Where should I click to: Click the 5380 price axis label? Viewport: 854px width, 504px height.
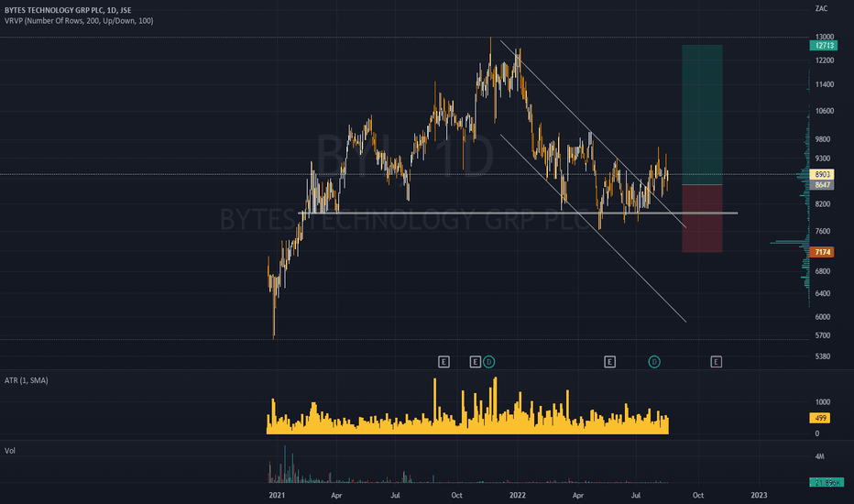point(823,356)
